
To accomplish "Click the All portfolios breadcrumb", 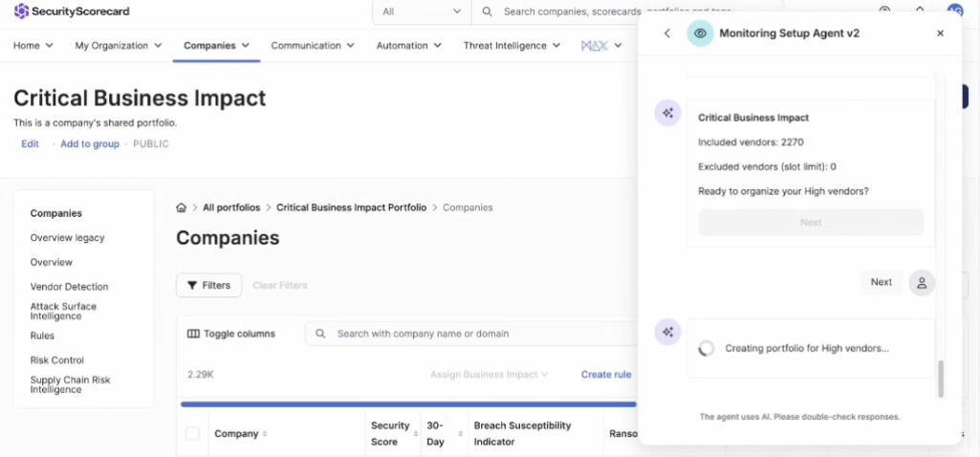I will pyautogui.click(x=231, y=207).
